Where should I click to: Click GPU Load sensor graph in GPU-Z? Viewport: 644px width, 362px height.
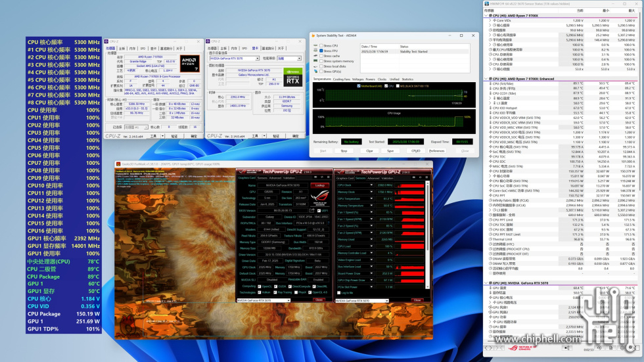pyautogui.click(x=409, y=246)
